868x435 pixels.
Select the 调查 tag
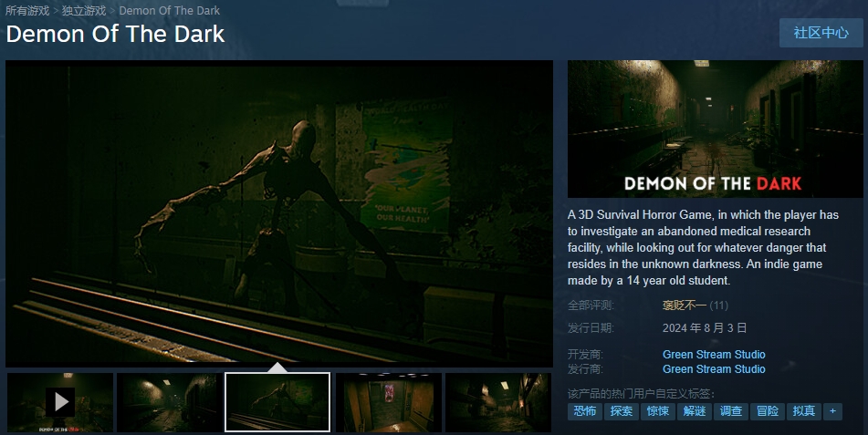point(731,411)
